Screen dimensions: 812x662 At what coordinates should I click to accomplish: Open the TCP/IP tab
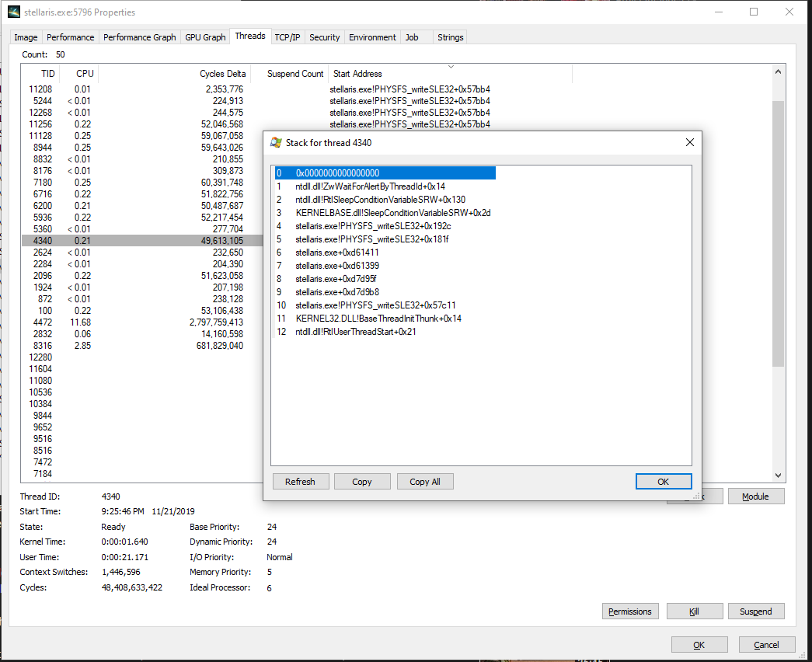tap(288, 37)
